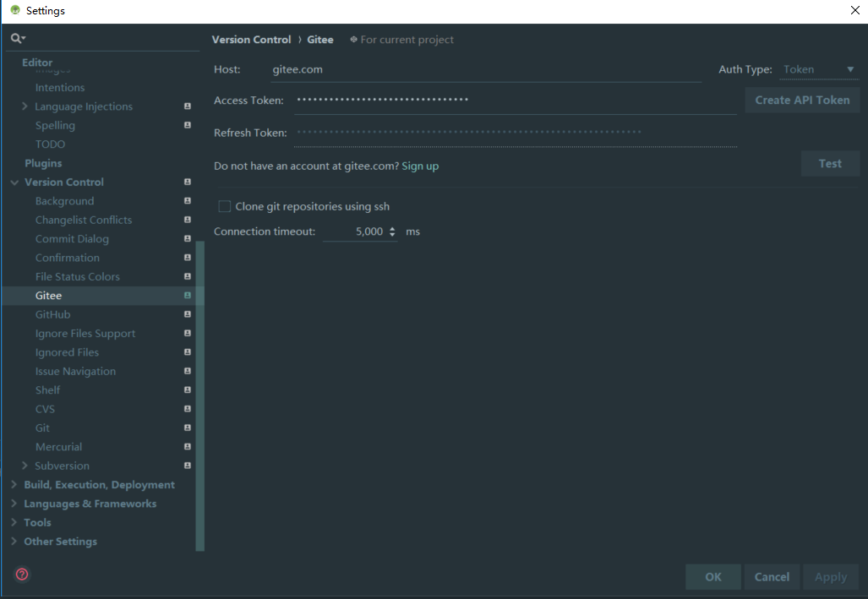Click project-level icon beside File Status Colors
This screenshot has width=868, height=599.
[x=188, y=276]
